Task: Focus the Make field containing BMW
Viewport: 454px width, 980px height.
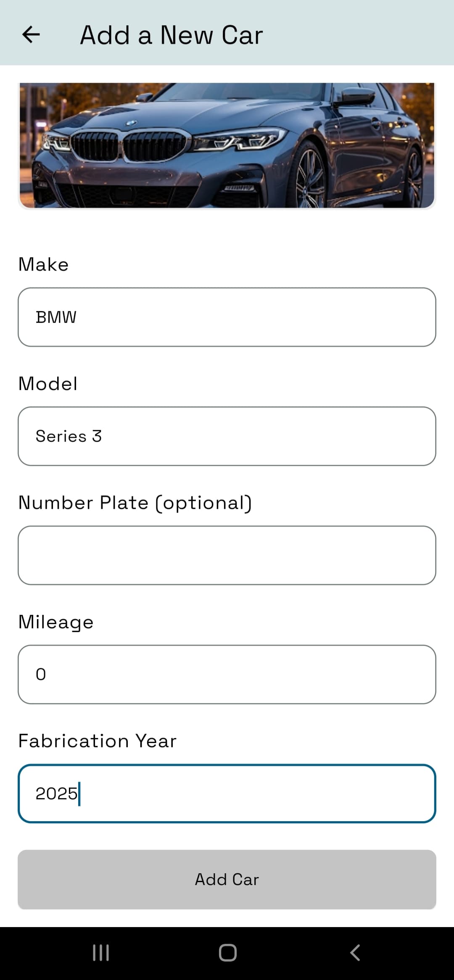Action: pyautogui.click(x=227, y=317)
